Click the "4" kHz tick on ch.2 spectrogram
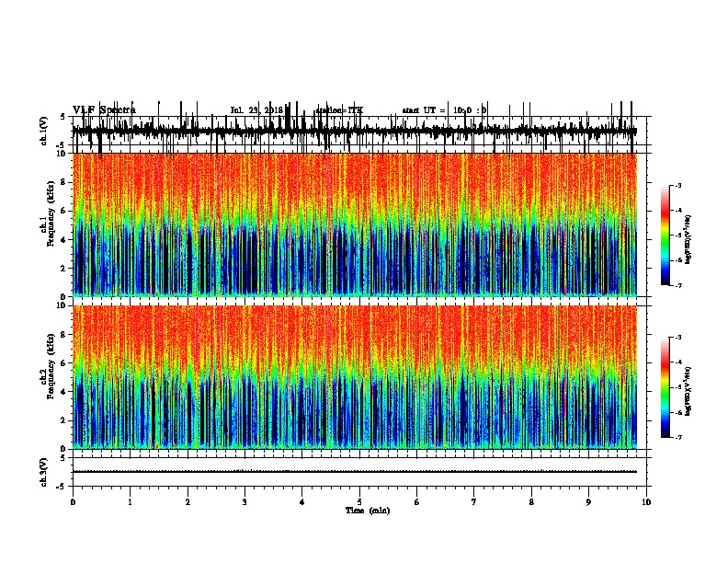 pos(63,392)
